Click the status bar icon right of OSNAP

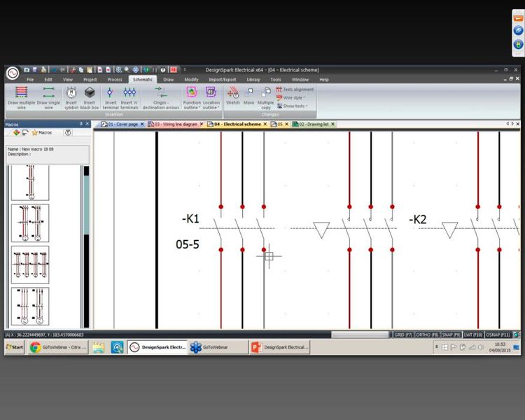pyautogui.click(x=517, y=335)
